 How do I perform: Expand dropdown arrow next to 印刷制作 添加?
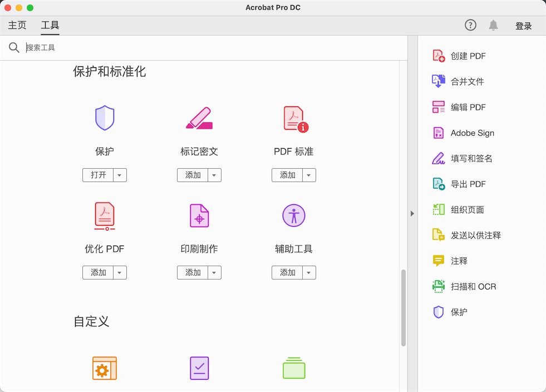click(214, 272)
